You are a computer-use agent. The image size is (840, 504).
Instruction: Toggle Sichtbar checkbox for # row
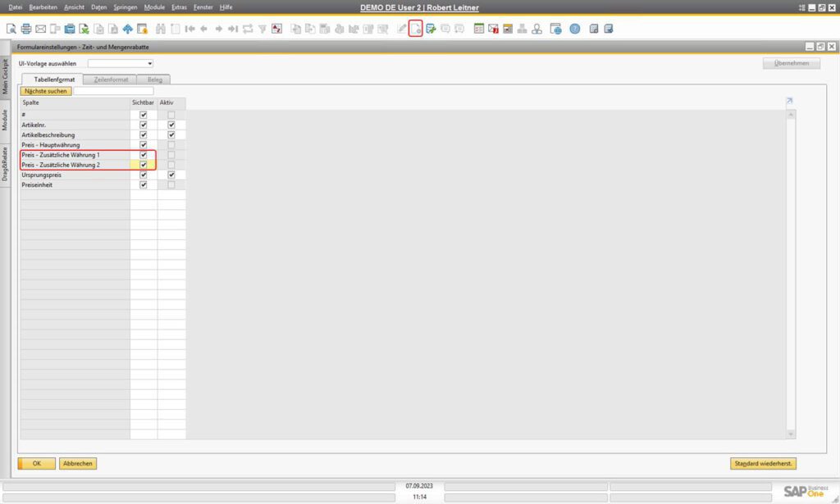pyautogui.click(x=143, y=115)
